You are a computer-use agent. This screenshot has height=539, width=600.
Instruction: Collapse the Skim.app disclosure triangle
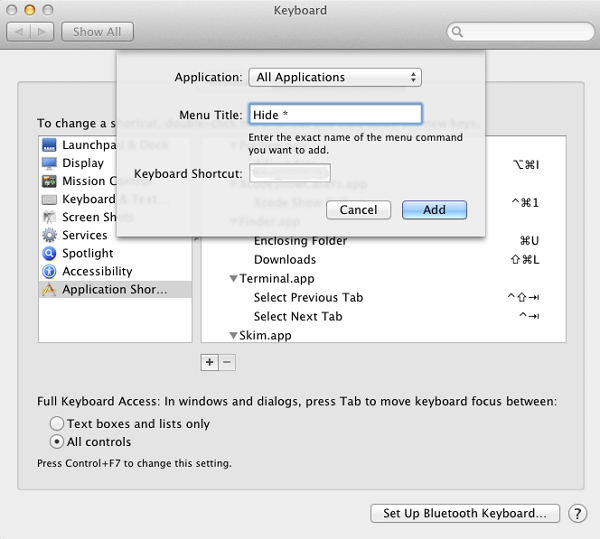233,335
